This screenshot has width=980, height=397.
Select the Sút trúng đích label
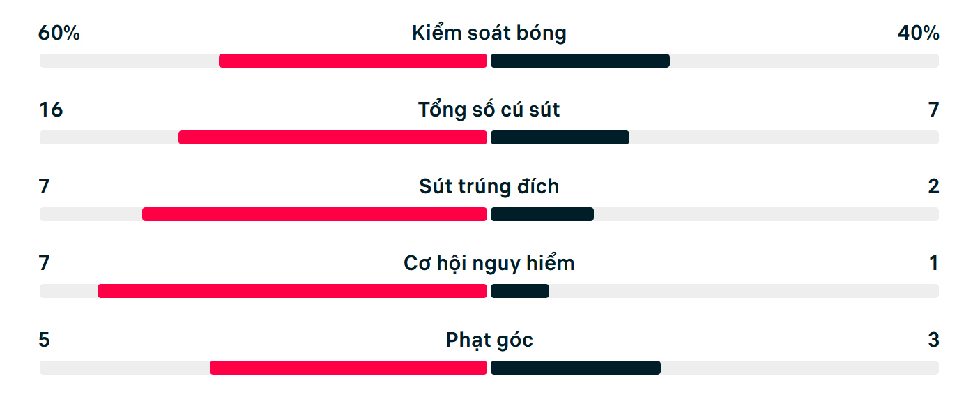pyautogui.click(x=489, y=186)
